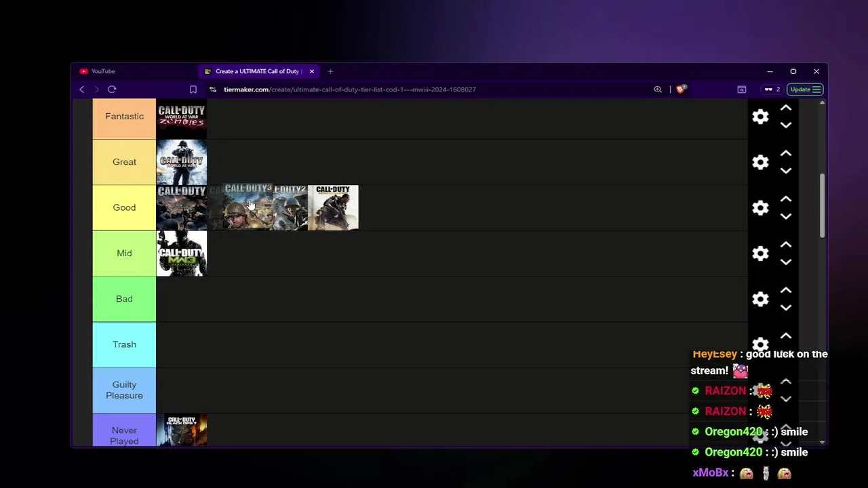
Task: Select the Call of Duty 3 cover
Action: pos(248,207)
